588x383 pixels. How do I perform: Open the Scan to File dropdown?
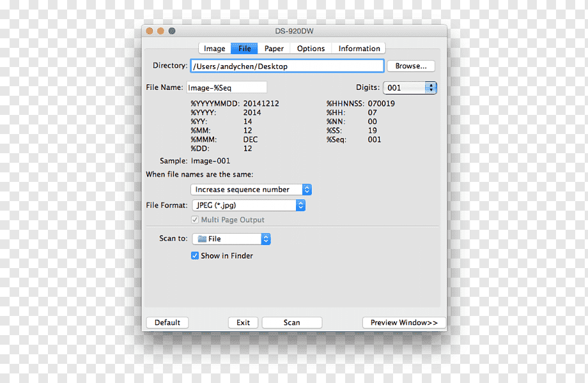tap(231, 239)
